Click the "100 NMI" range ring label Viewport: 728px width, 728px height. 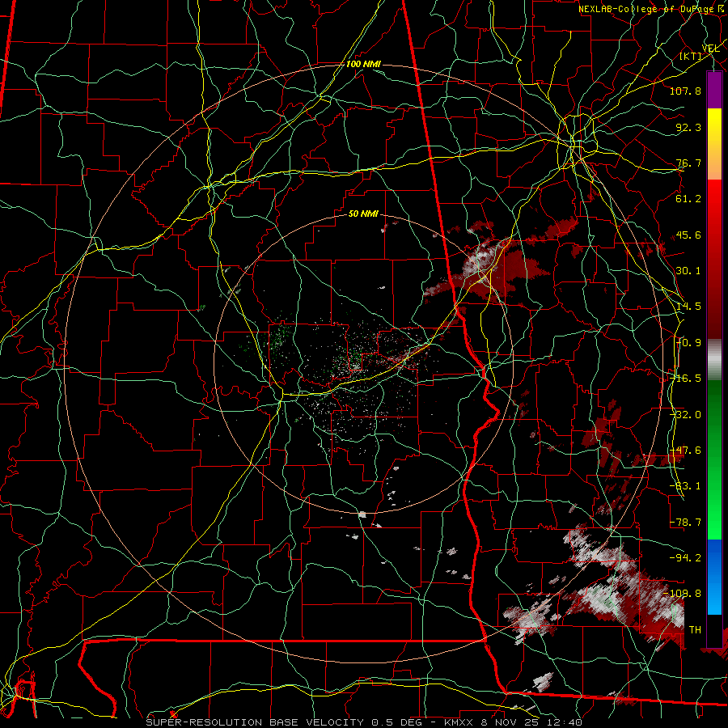pos(363,64)
